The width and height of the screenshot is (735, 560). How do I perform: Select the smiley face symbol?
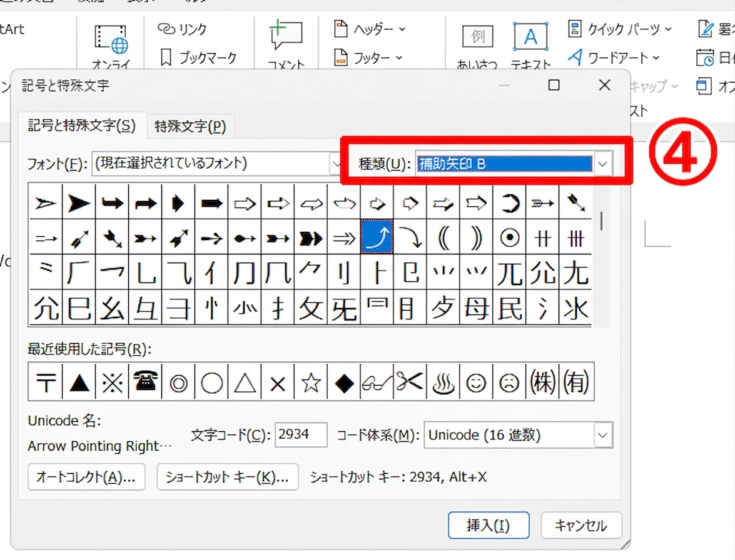(477, 381)
